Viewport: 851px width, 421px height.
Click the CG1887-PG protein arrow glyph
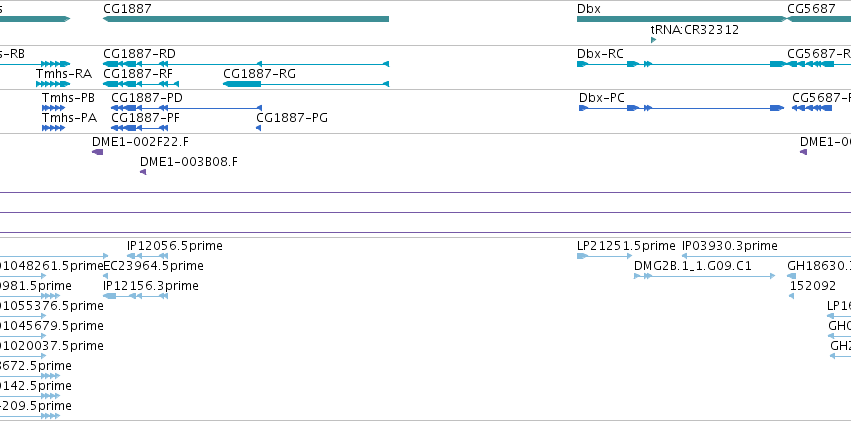click(x=258, y=128)
